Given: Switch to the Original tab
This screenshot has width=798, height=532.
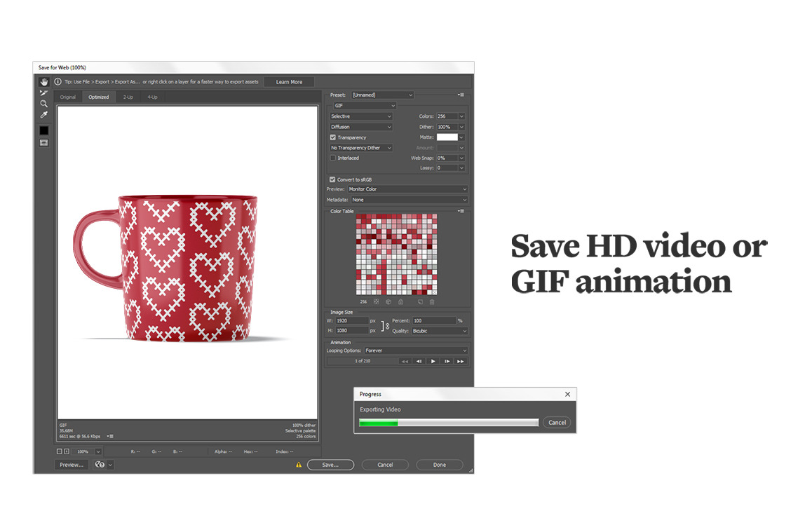Looking at the screenshot, I should coord(68,97).
